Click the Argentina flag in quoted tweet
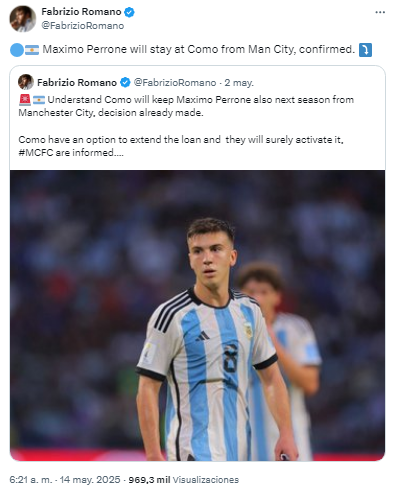393x488 pixels. click(39, 100)
